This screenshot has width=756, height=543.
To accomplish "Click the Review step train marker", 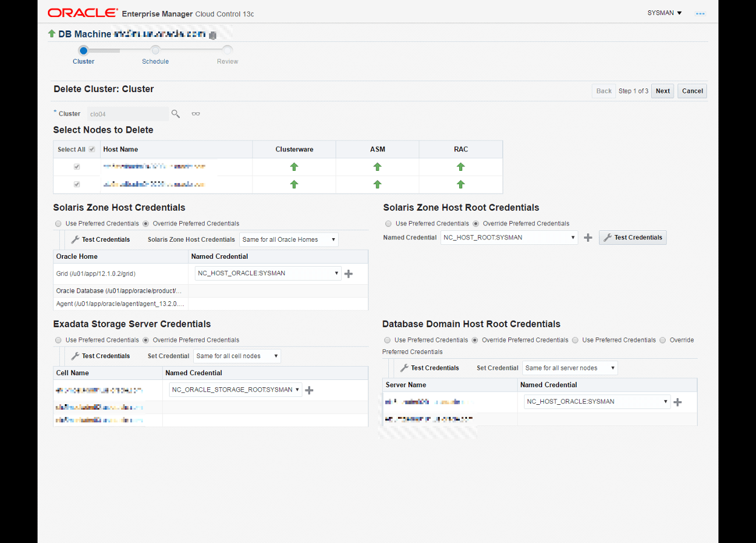I will coord(227,51).
